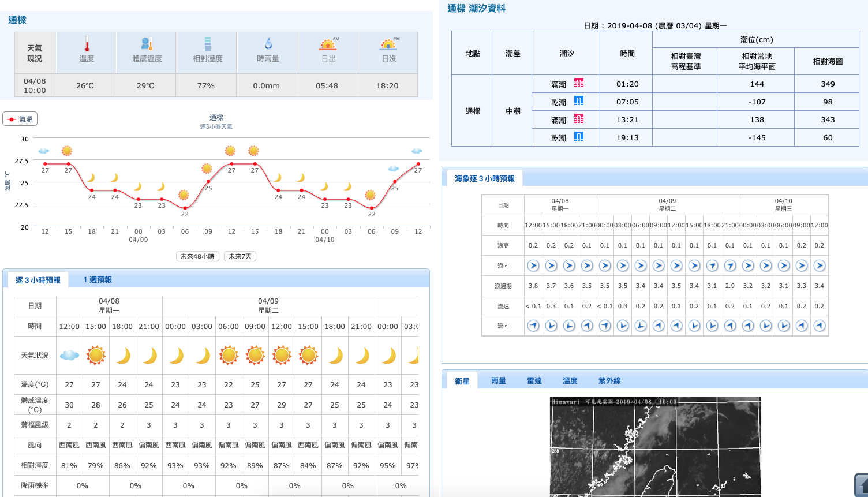Click the cloud icon for 04/08 12:00 in 天氣狀況 row
Screen dimensions: 868x497
pyautogui.click(x=69, y=355)
